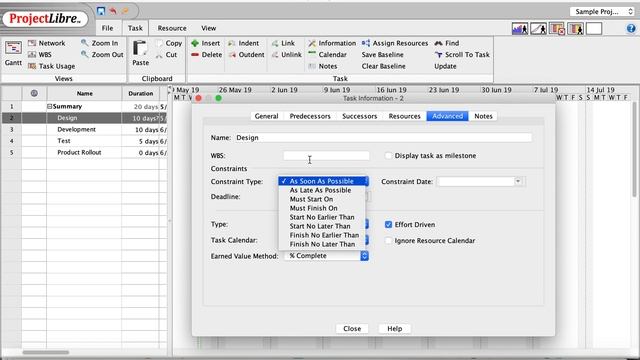Open the help question mark icon
Image resolution: width=640 pixels, height=360 pixels.
coord(631,28)
